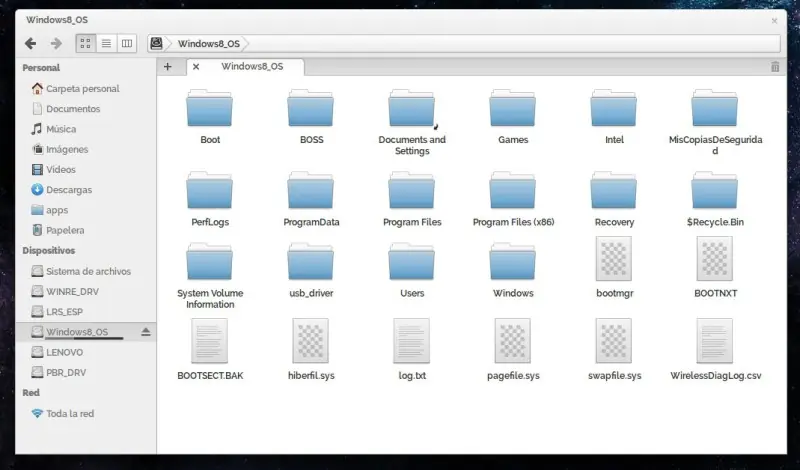Select the Program Files (x86) folder
This screenshot has width=800, height=470.
point(513,200)
